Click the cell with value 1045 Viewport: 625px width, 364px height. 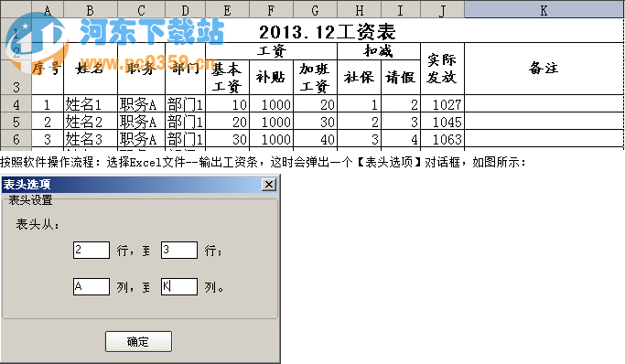[x=443, y=121]
